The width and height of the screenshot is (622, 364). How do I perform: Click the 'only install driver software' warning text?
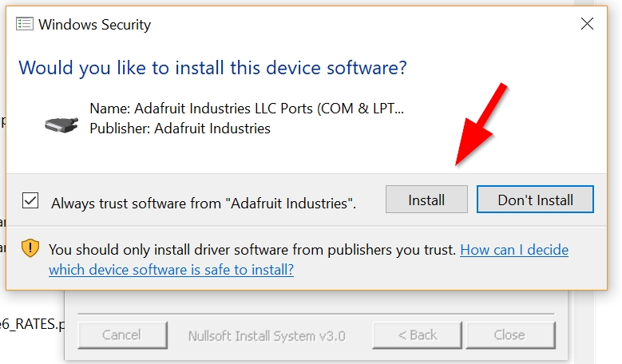(x=252, y=249)
